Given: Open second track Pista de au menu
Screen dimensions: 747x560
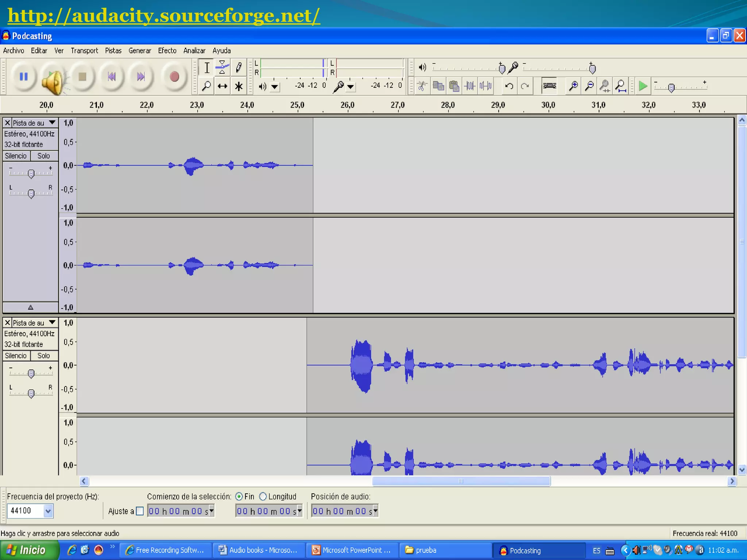Looking at the screenshot, I should [35, 323].
